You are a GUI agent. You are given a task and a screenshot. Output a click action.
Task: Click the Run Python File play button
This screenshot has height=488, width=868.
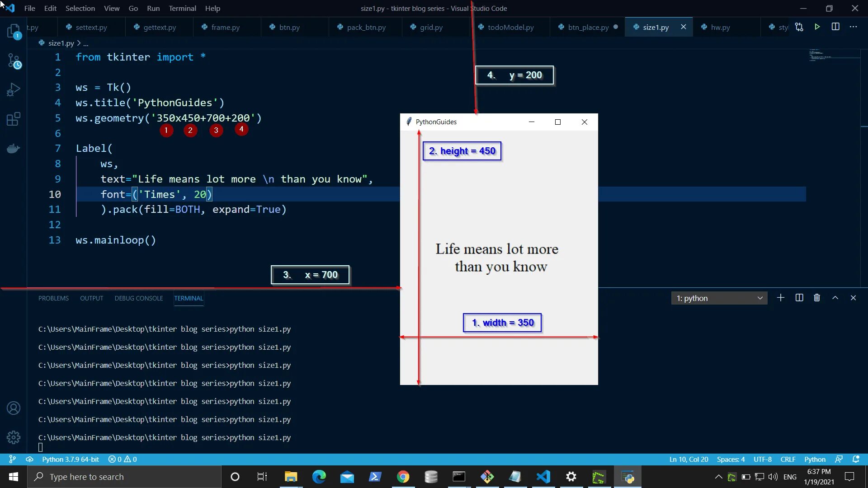[x=817, y=27]
